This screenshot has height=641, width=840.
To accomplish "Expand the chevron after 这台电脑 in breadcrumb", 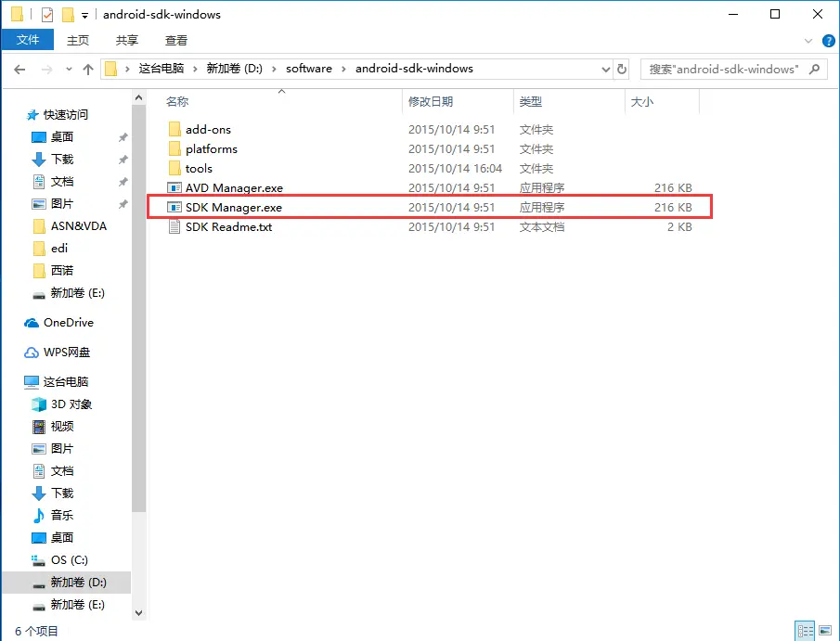I will (x=195, y=69).
